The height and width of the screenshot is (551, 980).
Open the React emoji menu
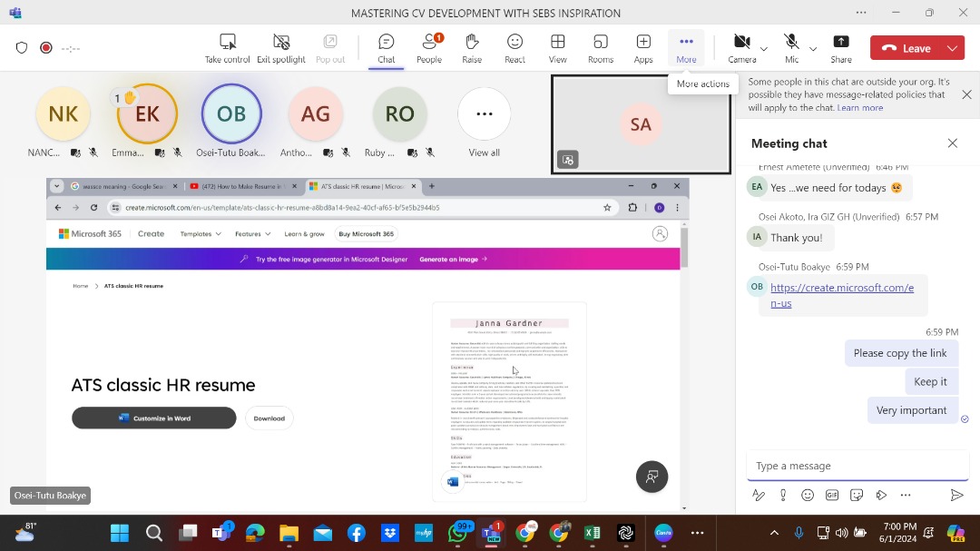click(x=514, y=43)
